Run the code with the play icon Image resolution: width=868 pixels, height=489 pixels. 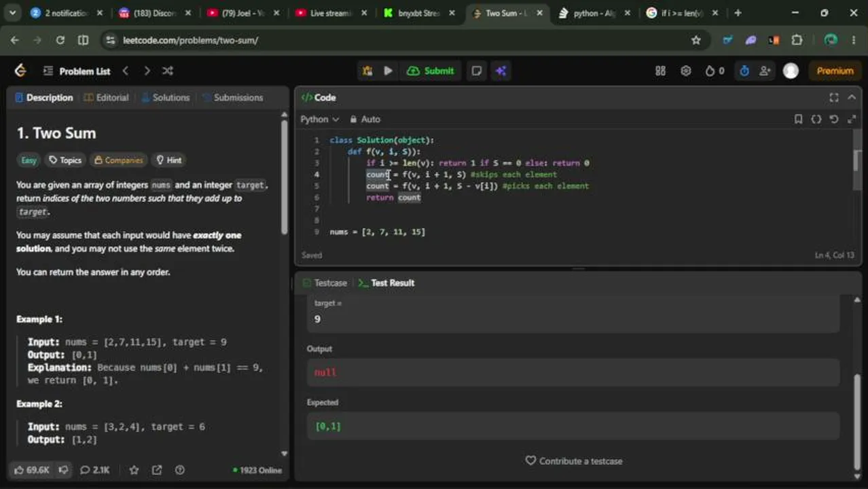[388, 71]
